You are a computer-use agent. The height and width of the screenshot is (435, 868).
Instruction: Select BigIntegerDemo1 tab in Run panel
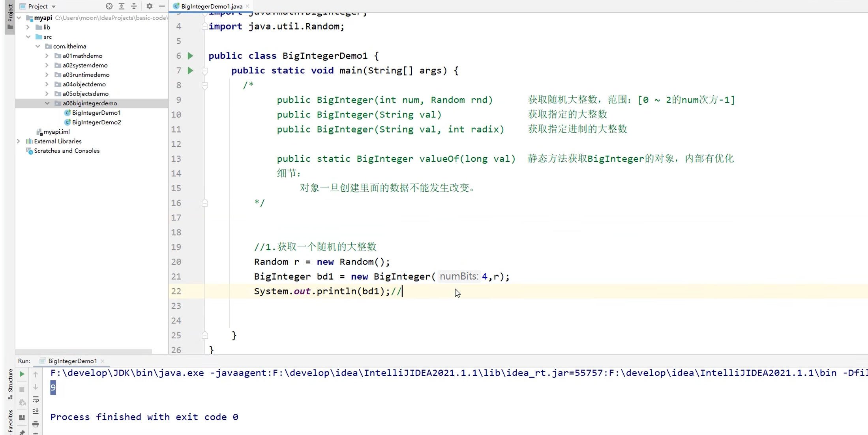[72, 361]
